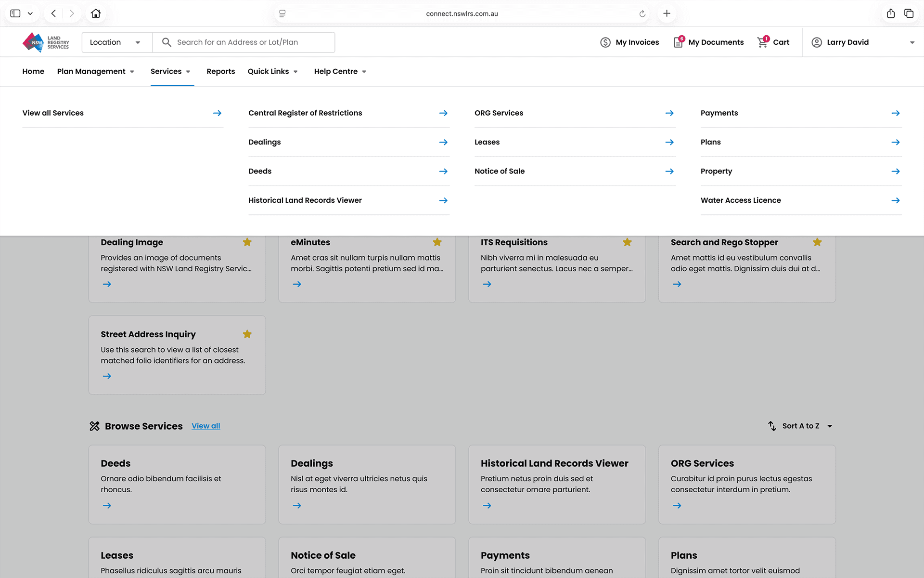Open the Cart icon
The height and width of the screenshot is (578, 924).
pos(763,42)
